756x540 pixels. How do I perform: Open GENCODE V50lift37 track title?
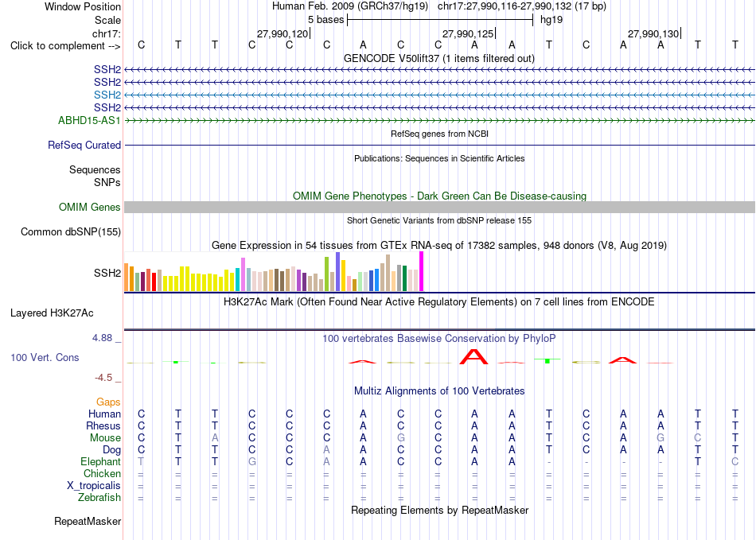(x=439, y=58)
